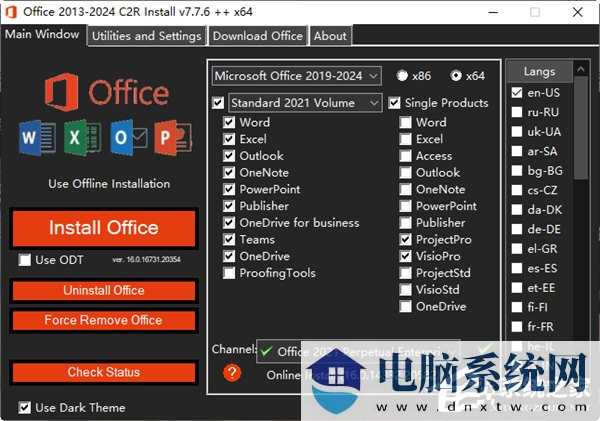Click the Install Office button
The width and height of the screenshot is (600, 421).
pos(104,228)
